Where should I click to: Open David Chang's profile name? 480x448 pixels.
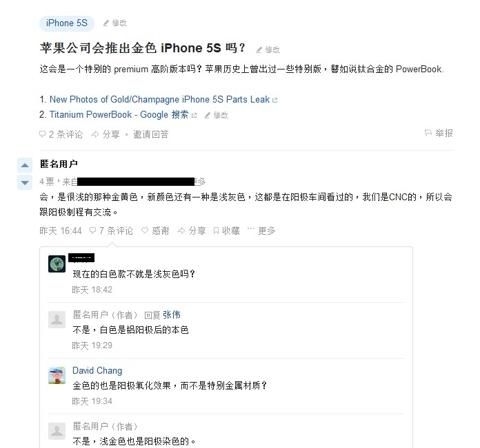[x=97, y=371]
